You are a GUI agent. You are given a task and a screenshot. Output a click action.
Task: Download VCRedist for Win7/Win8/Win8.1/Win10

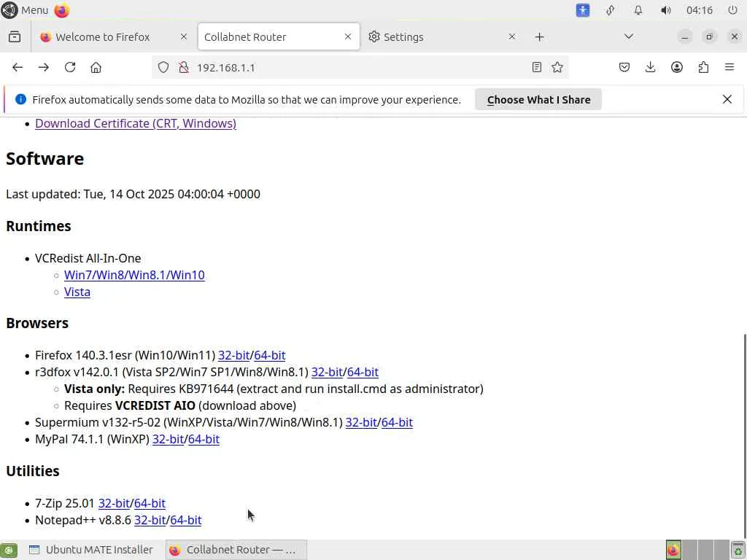click(x=134, y=275)
